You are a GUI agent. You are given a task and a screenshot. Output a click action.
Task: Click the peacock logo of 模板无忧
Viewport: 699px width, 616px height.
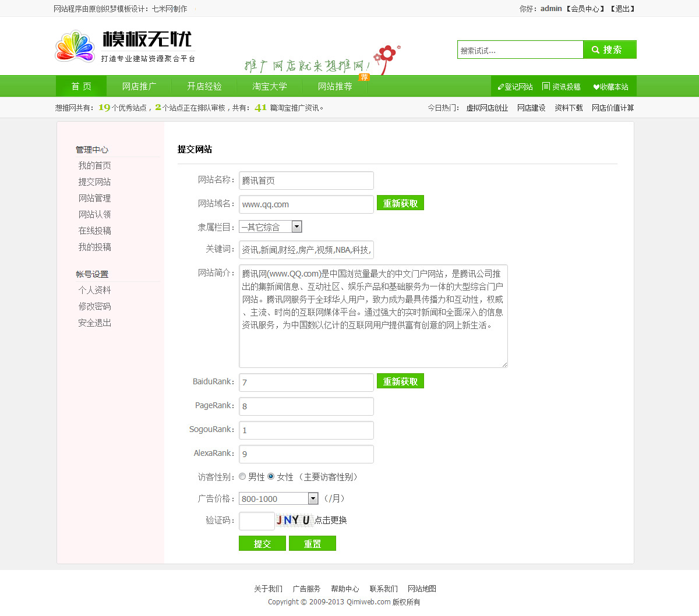coord(75,47)
